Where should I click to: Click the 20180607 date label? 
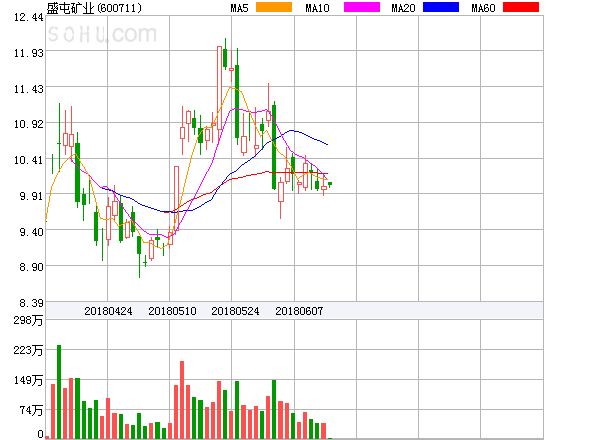pos(299,311)
